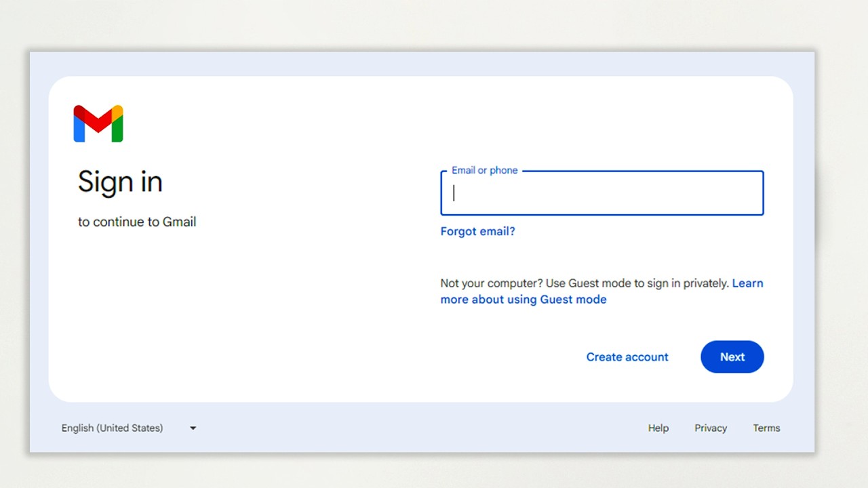Screen dimensions: 868x488
Task: Open the Terms link in footer
Action: (766, 428)
